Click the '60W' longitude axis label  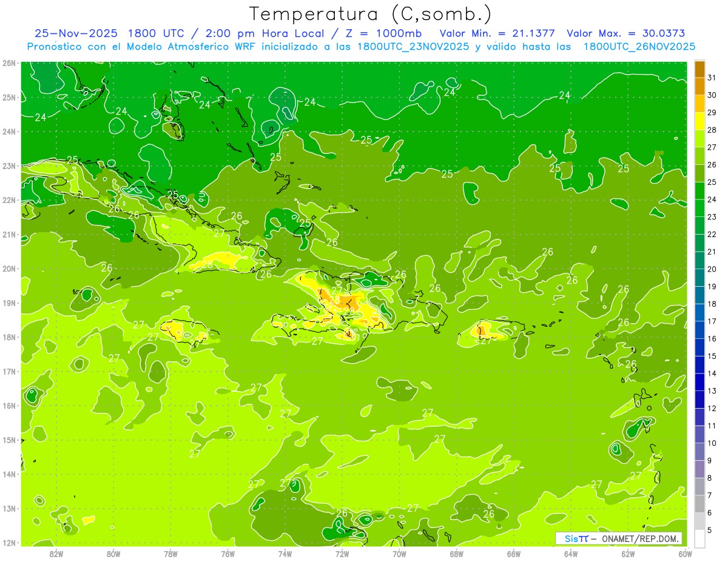[686, 554]
